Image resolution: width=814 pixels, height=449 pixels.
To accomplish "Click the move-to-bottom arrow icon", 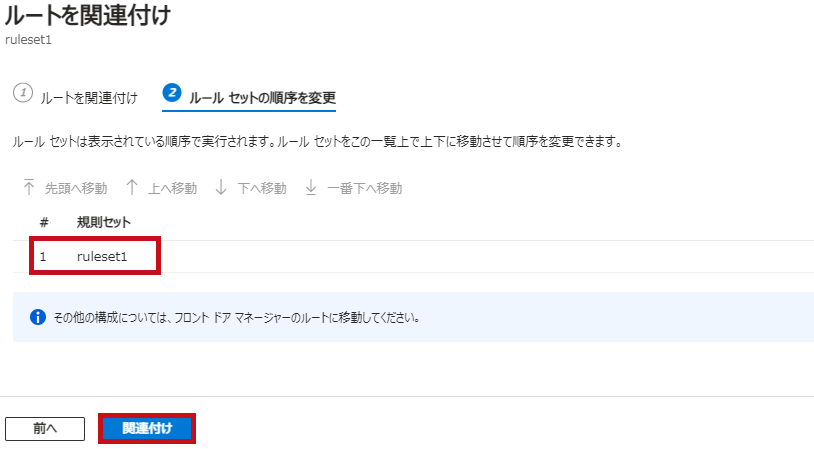I will [310, 187].
